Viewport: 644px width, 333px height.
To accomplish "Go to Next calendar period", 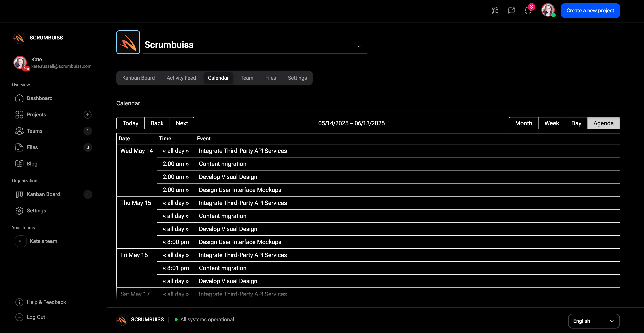I will click(182, 123).
